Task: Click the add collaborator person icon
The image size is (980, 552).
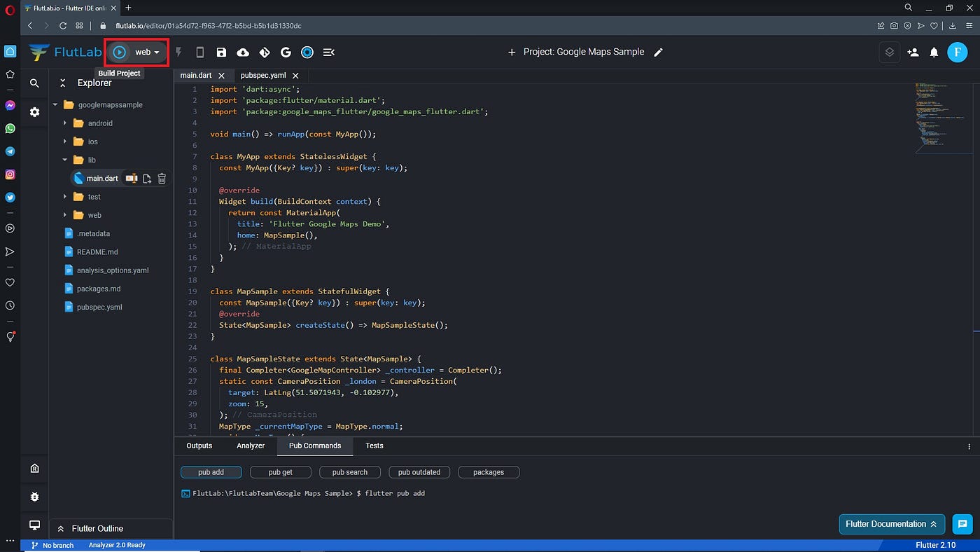Action: (x=913, y=52)
